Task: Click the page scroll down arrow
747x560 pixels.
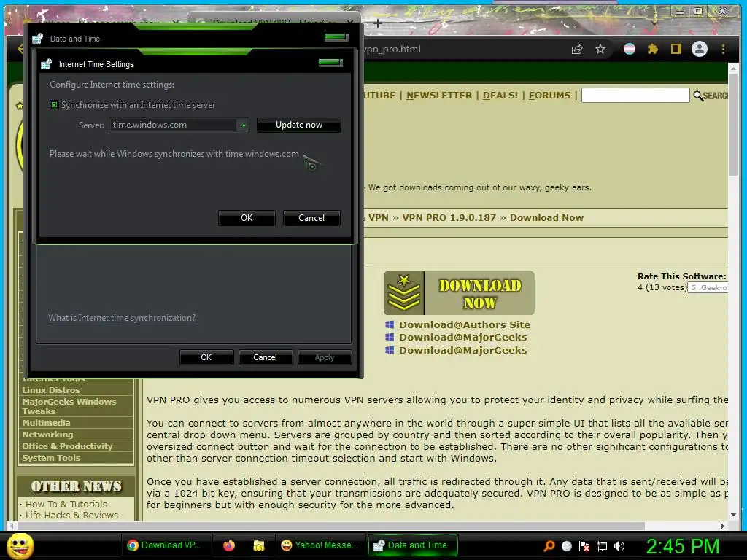Action: click(733, 515)
